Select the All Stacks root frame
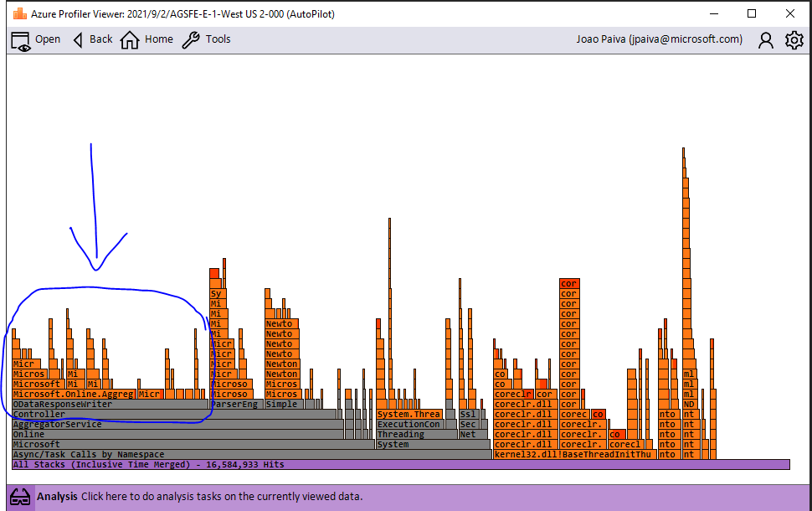 pyautogui.click(x=401, y=464)
